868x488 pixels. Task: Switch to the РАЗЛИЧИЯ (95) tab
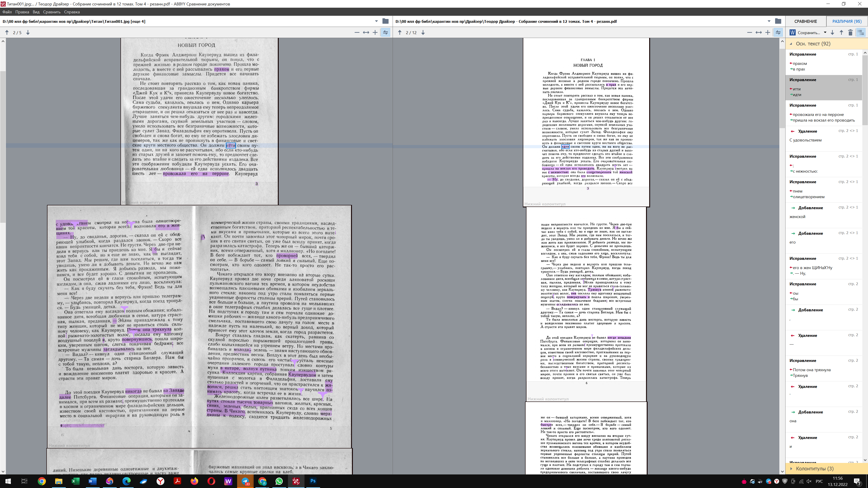[x=847, y=21]
